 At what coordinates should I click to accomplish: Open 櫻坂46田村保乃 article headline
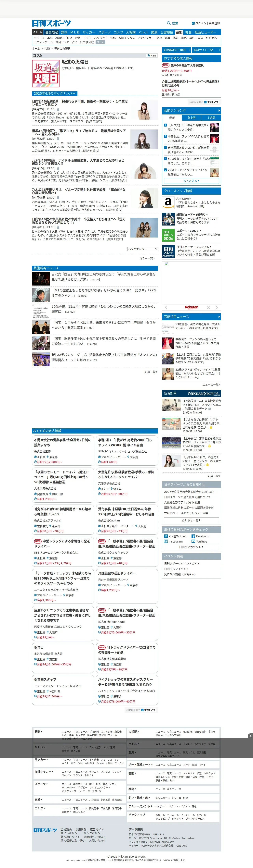coord(79,132)
